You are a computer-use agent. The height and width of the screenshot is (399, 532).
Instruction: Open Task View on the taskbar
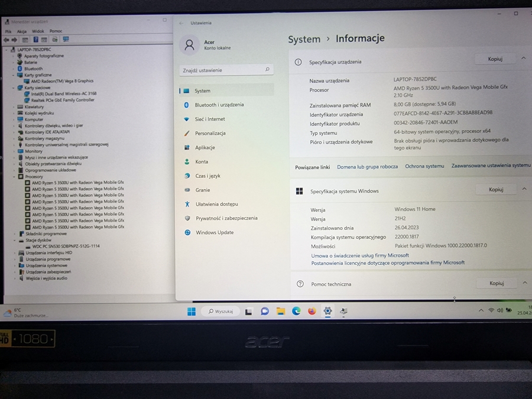pos(248,312)
